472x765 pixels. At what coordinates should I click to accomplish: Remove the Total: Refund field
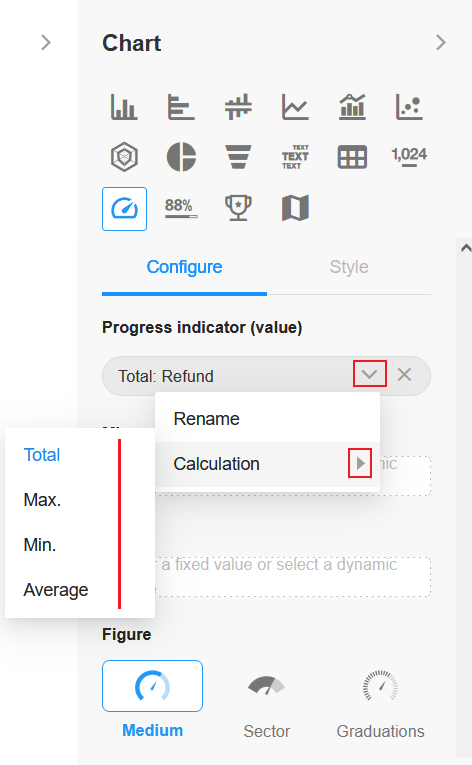(404, 375)
